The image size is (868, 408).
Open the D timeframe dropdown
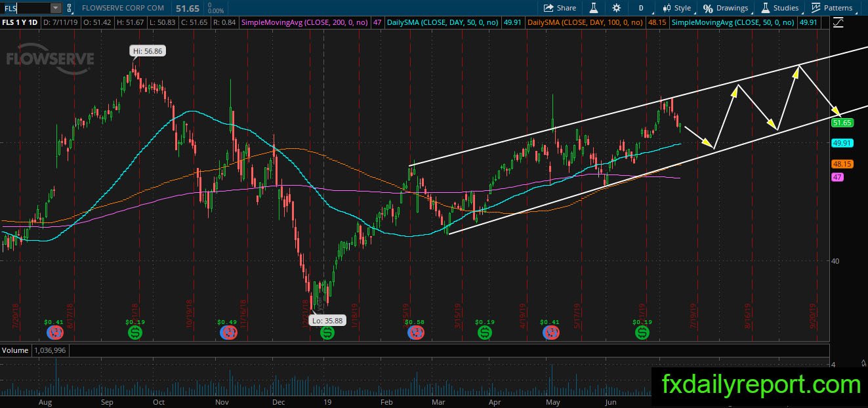tap(641, 8)
